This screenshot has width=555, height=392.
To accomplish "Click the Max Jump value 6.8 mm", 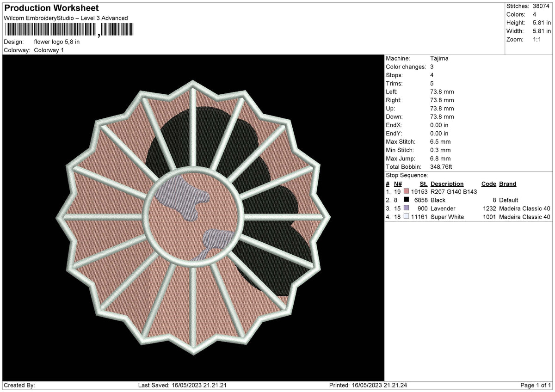I will 440,158.
